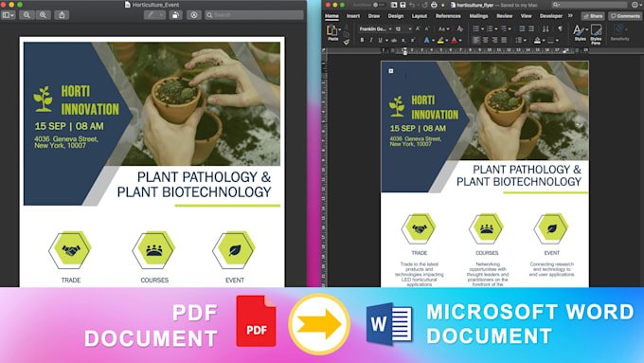Open the Share menu in Preview
This screenshot has height=363, width=644.
point(62,15)
